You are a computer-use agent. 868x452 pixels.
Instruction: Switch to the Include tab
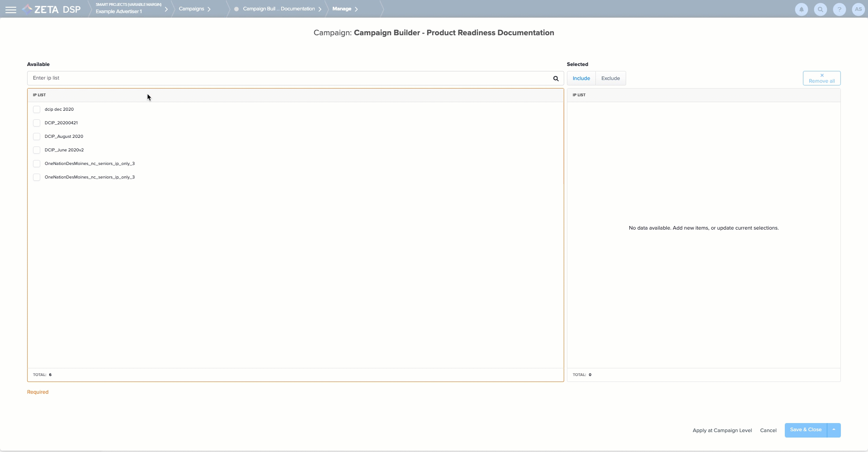[x=581, y=79]
